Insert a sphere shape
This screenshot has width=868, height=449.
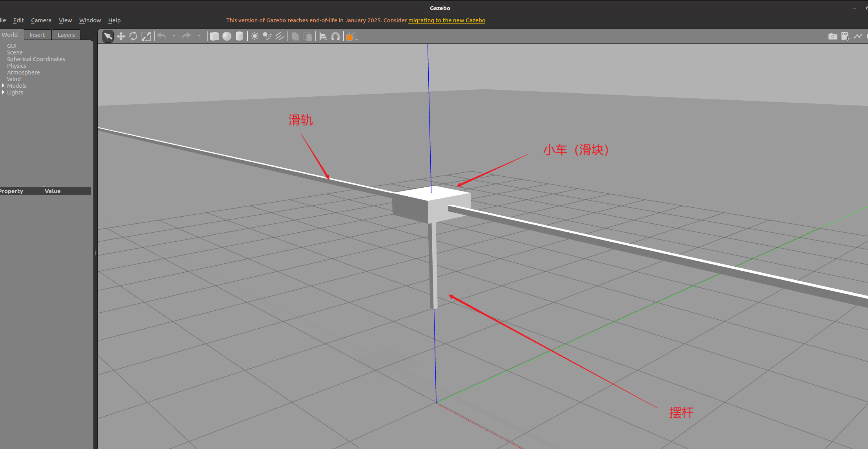227,36
